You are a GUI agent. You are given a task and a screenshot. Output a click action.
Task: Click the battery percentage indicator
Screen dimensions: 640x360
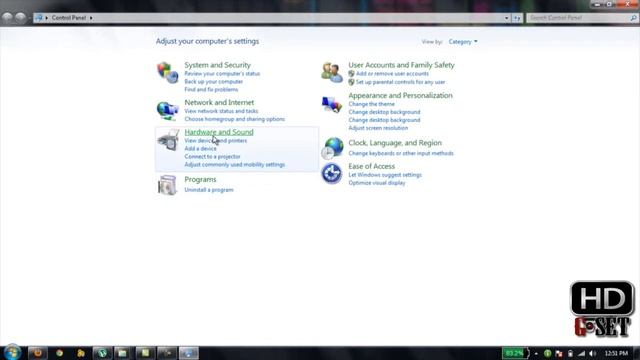point(515,353)
